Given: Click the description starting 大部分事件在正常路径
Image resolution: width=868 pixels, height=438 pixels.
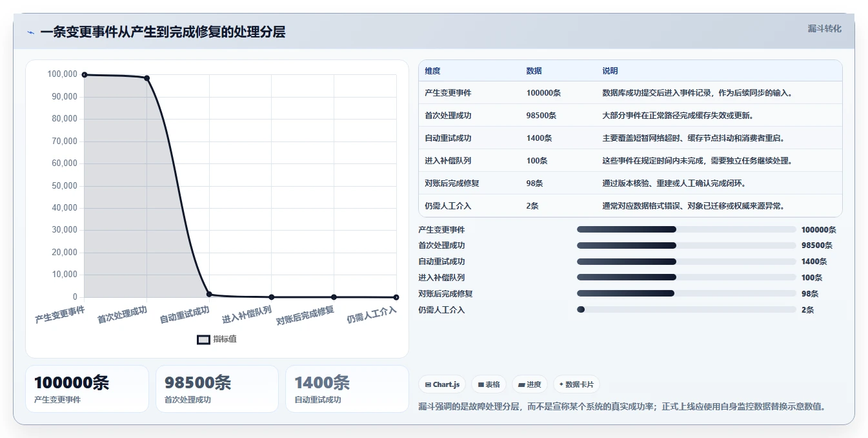Looking at the screenshot, I should [x=678, y=116].
